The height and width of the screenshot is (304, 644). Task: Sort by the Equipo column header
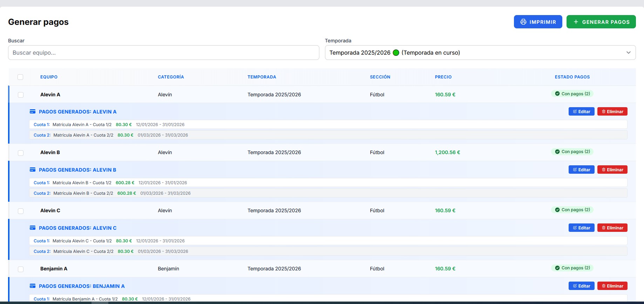coord(49,77)
